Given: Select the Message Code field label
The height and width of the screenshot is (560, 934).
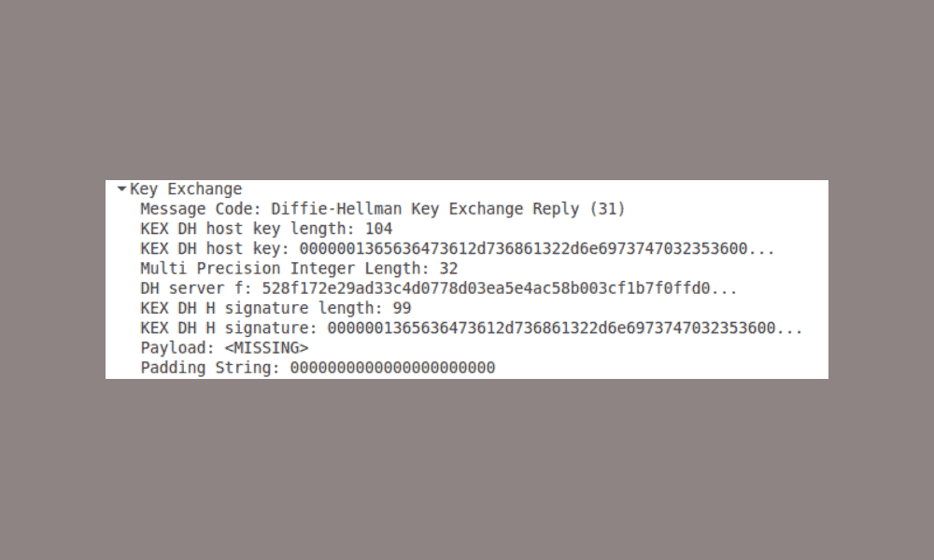Looking at the screenshot, I should [x=202, y=209].
